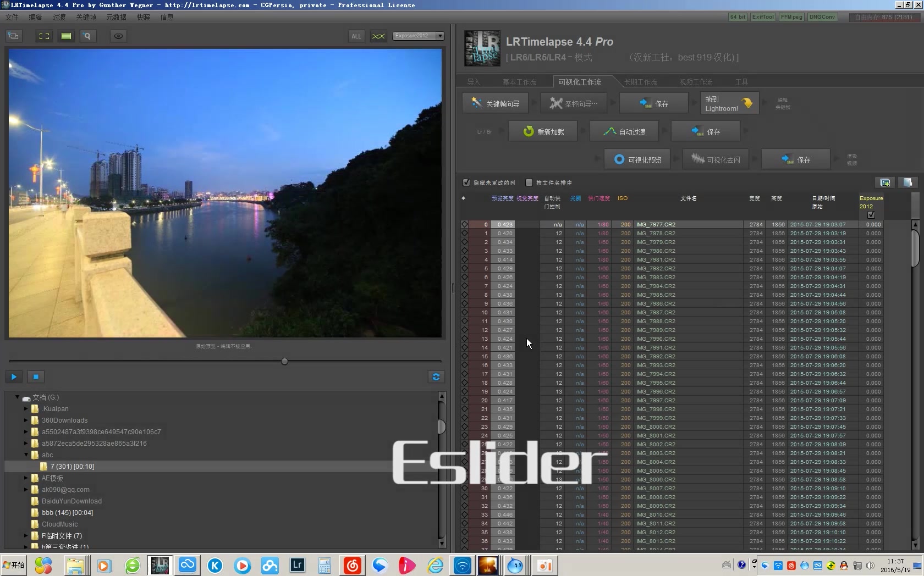Click the preview timeline slider handle
924x576 pixels.
click(284, 362)
